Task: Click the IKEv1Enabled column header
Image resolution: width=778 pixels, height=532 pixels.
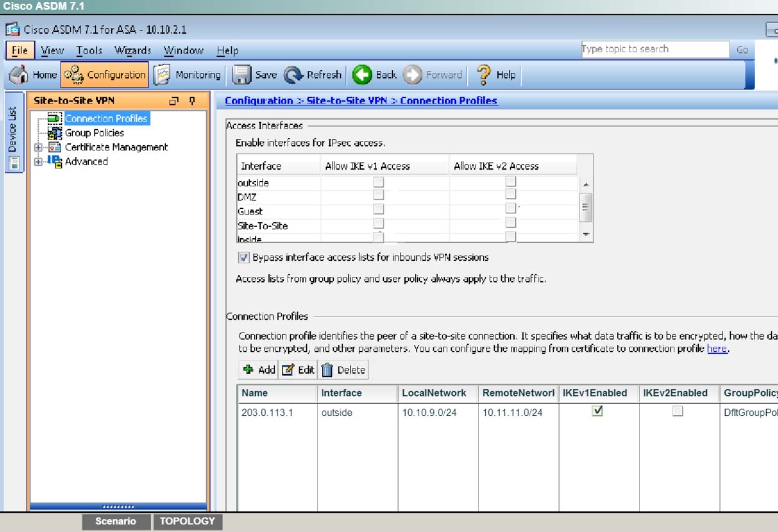Action: tap(599, 393)
